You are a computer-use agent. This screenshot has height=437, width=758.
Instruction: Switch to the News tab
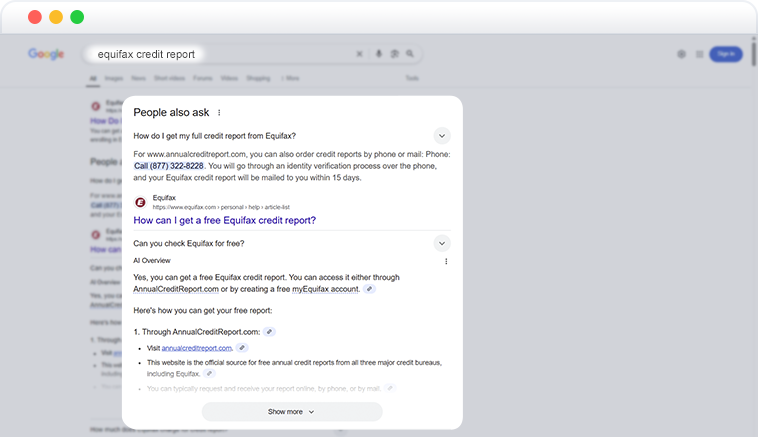[x=138, y=78]
